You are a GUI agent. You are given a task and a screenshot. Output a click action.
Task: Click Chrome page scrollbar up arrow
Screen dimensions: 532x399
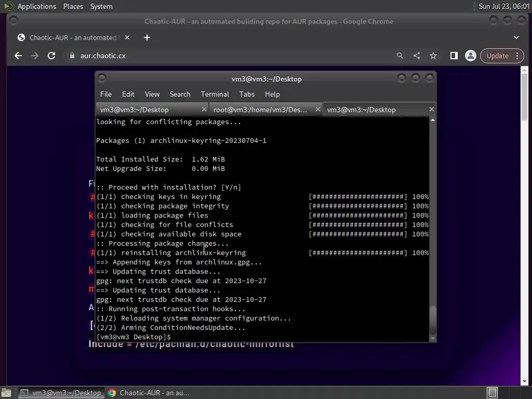[525, 70]
